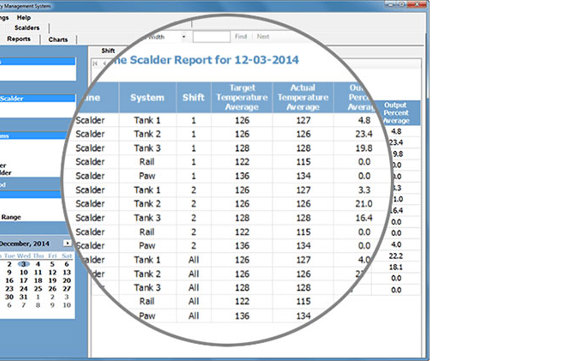Select Tank 1 cell in shift 2 row
Image resolution: width=570 pixels, height=361 pixels.
point(147,190)
